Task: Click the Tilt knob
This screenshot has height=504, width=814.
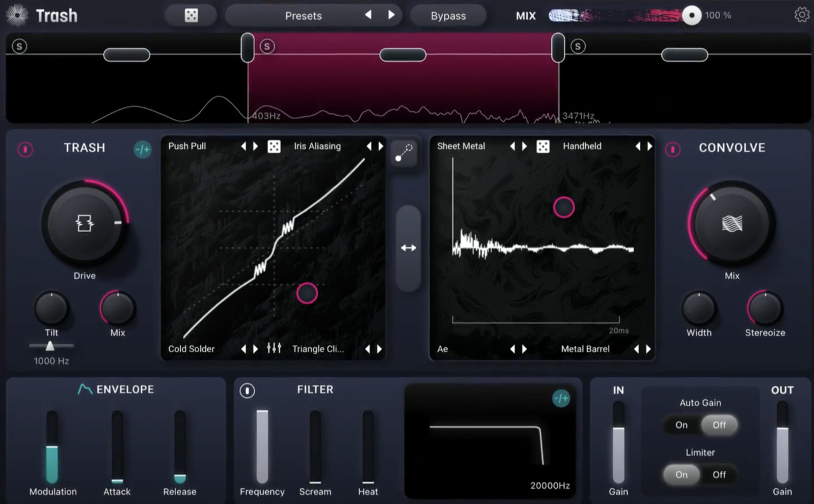Action: click(52, 308)
